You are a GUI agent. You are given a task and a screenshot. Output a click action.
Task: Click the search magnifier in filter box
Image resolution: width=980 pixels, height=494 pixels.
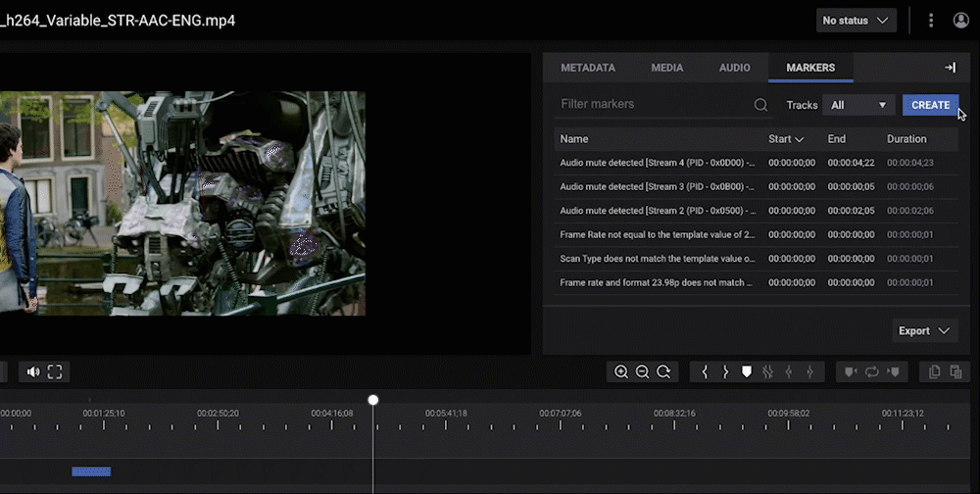click(760, 105)
